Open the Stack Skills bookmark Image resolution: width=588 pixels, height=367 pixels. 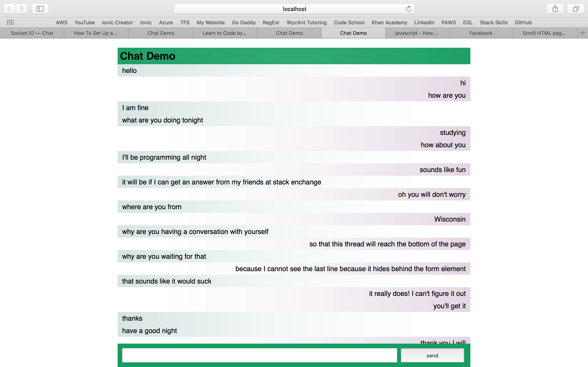(494, 22)
